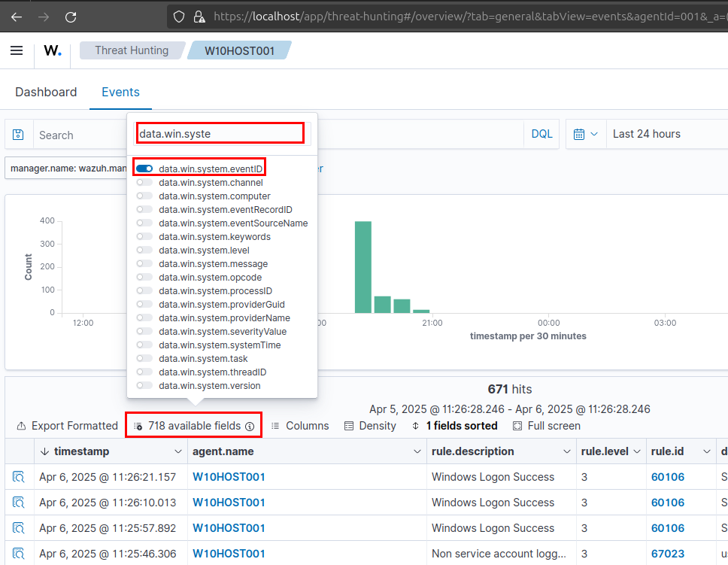The height and width of the screenshot is (565, 728).
Task: Open the 1 fields sorted menu
Action: 454,426
